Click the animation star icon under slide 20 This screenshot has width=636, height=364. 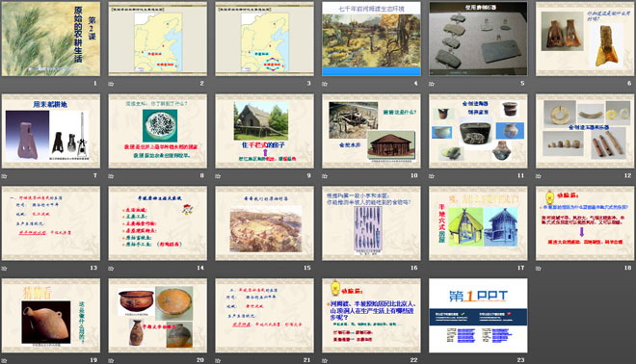point(111,360)
